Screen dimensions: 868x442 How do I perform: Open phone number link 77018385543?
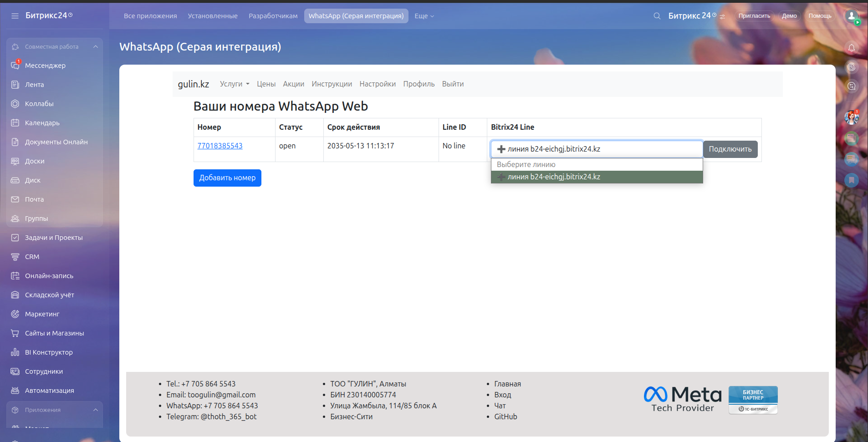click(220, 146)
